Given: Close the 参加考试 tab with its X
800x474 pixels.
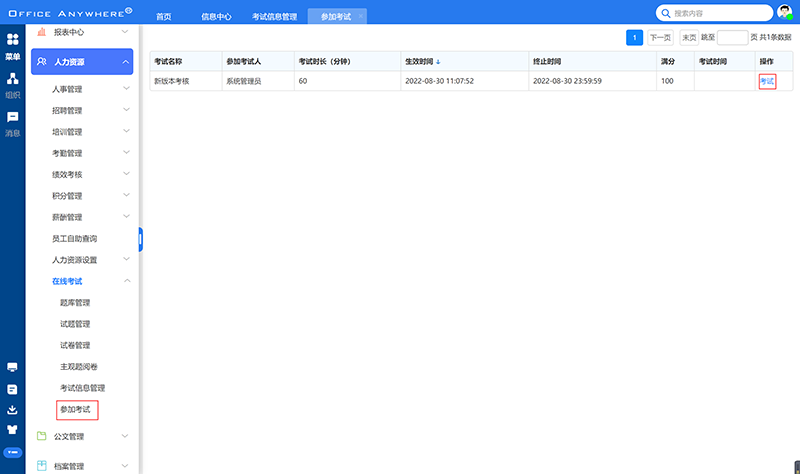Looking at the screenshot, I should (361, 16).
